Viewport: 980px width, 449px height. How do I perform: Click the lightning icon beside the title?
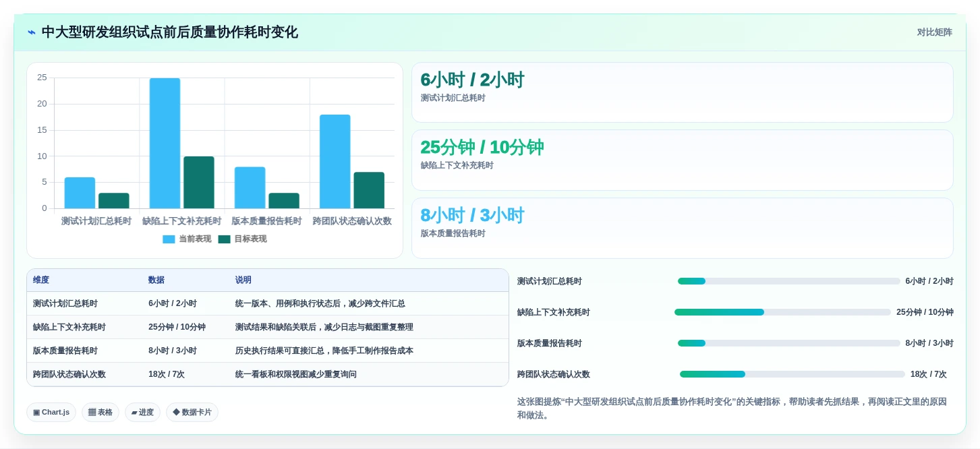tap(32, 32)
